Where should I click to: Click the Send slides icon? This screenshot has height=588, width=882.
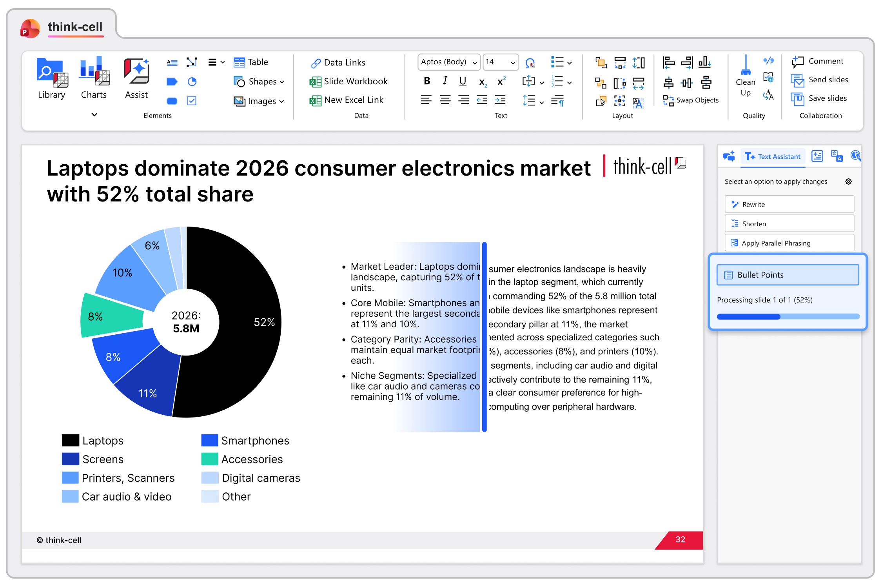pos(797,80)
